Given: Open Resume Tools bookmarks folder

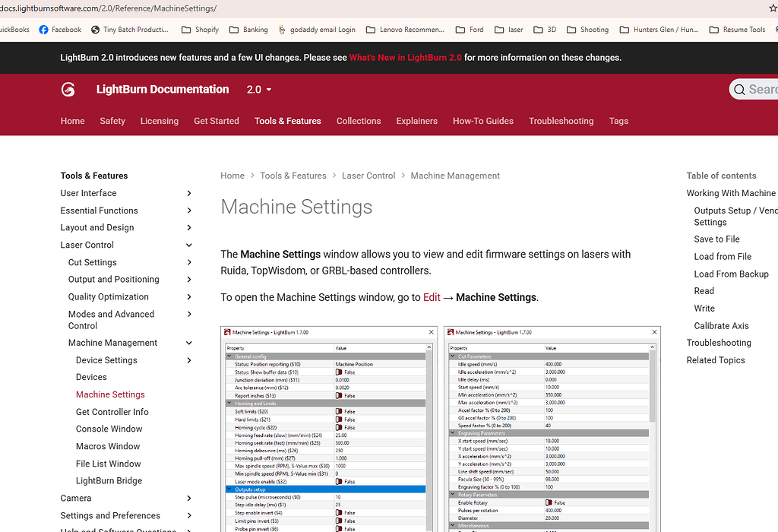Looking at the screenshot, I should coord(737,30).
